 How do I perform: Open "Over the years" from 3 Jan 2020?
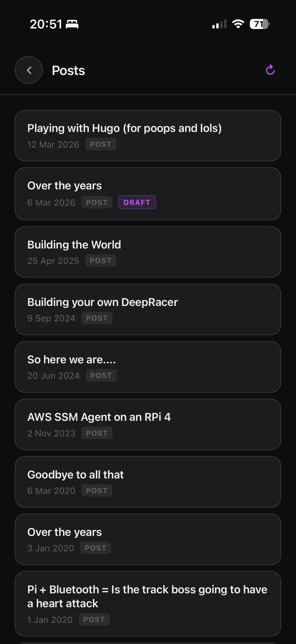148,539
